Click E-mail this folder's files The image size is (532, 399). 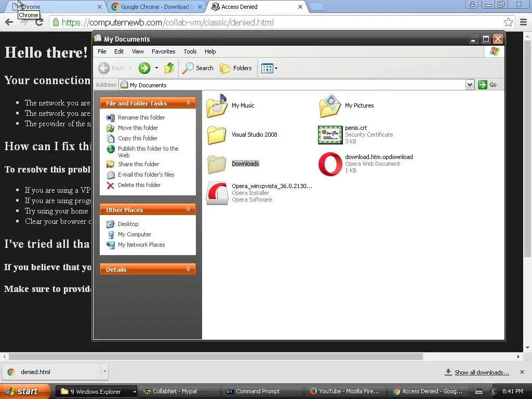tap(140, 175)
